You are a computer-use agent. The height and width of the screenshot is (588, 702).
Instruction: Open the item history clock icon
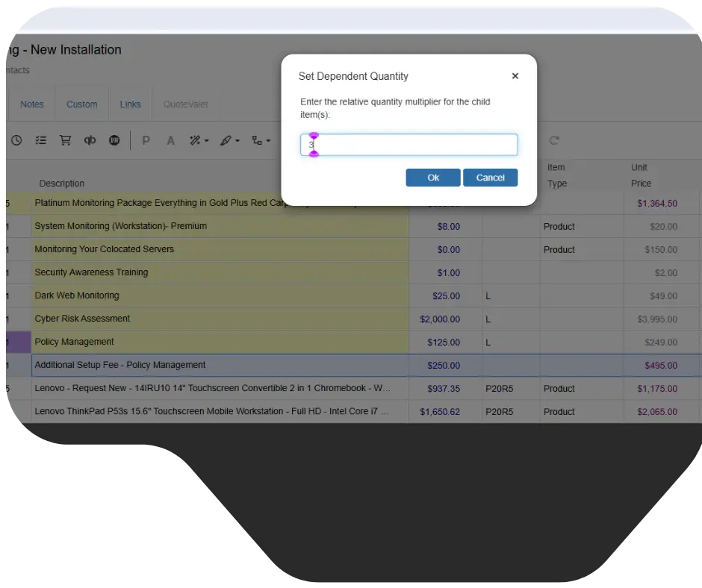16,140
